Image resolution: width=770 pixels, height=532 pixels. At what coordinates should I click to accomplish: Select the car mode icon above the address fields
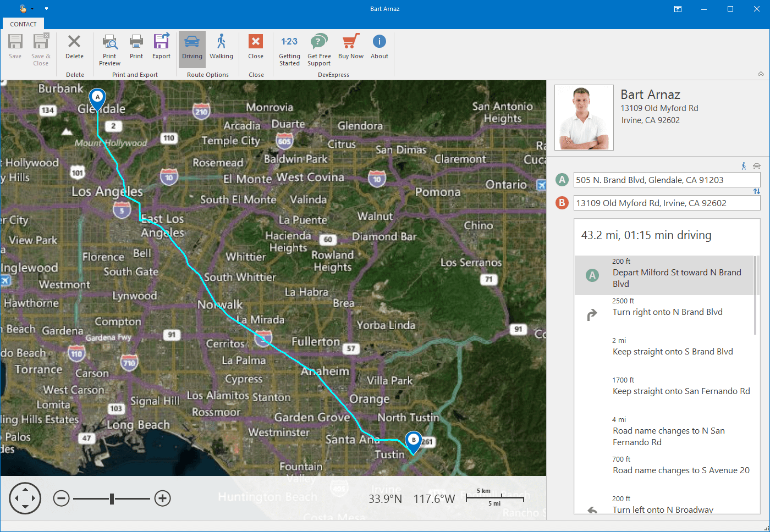pyautogui.click(x=756, y=165)
